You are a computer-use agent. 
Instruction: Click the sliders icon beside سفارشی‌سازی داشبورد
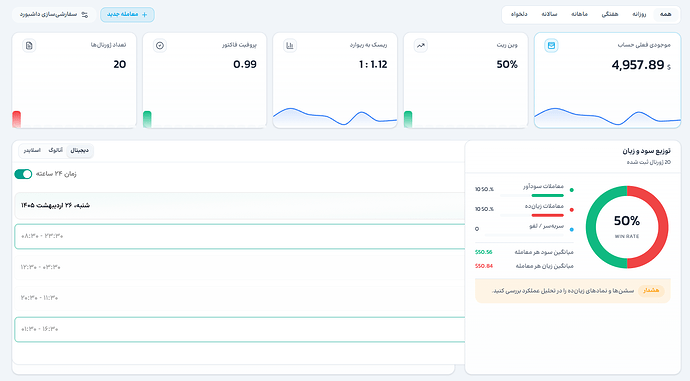pyautogui.click(x=85, y=15)
